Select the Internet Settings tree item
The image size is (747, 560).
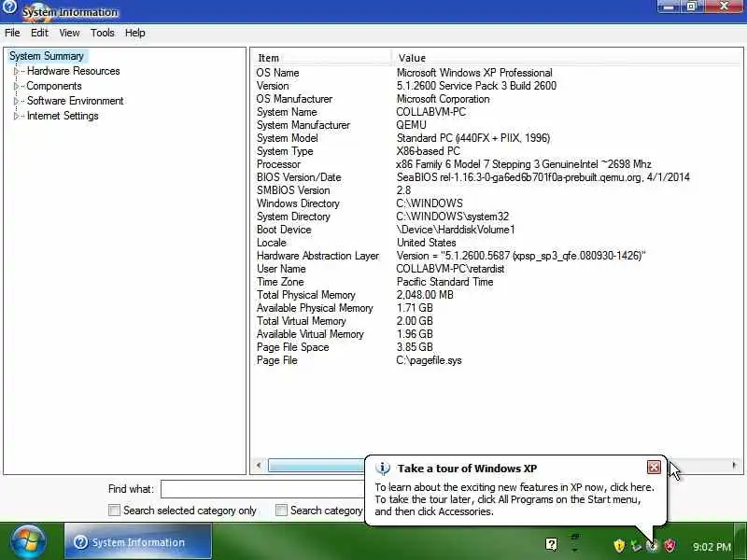(63, 116)
